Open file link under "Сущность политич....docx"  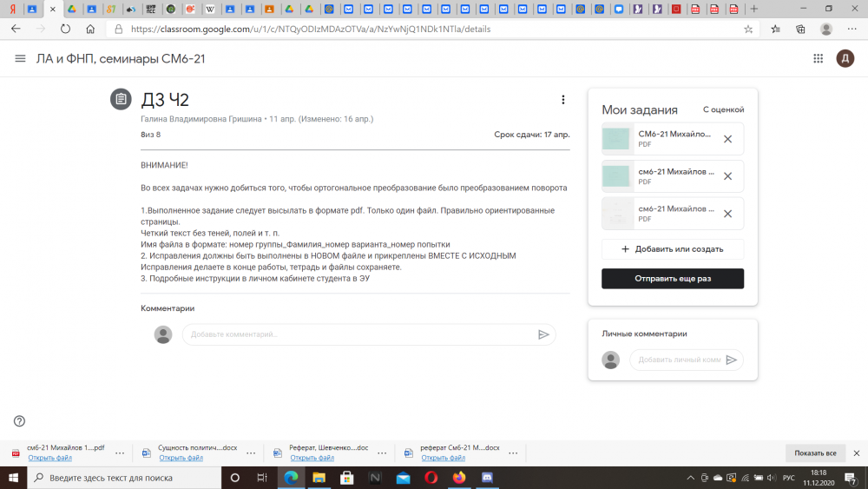point(181,458)
